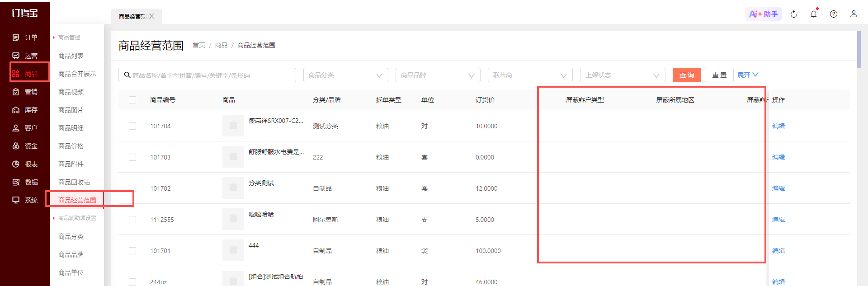Launch the AI+助手 assistant
Viewport: 868px width, 286px height.
pyautogui.click(x=764, y=14)
